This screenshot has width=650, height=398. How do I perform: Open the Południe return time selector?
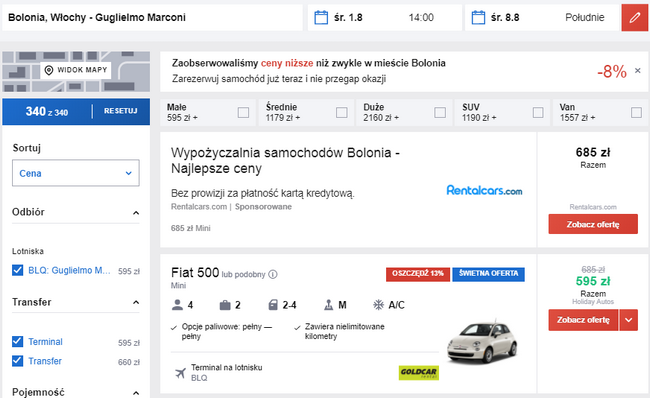(585, 17)
